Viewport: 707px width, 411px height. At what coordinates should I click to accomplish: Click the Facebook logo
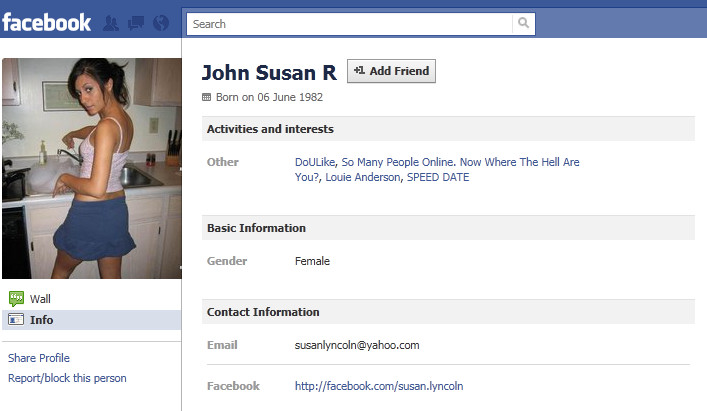[46, 23]
